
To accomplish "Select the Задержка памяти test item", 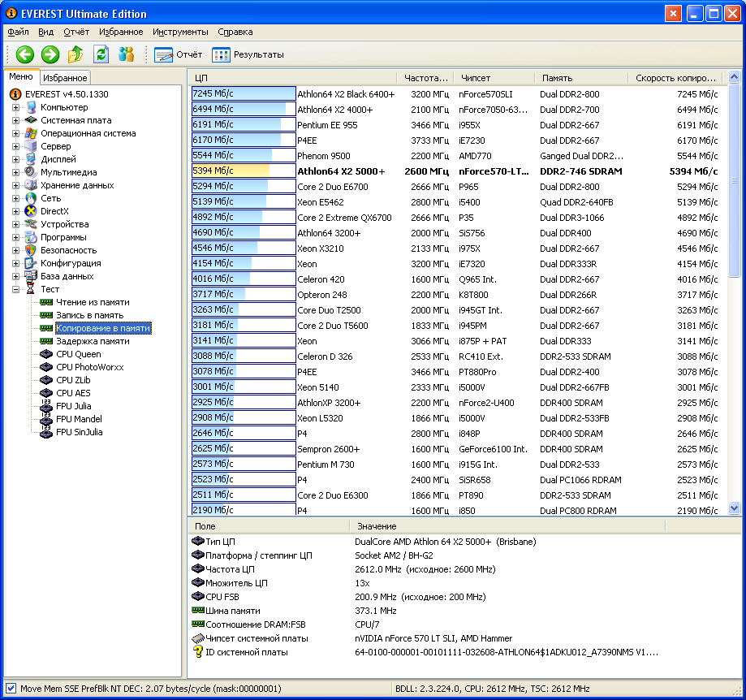I will (93, 341).
